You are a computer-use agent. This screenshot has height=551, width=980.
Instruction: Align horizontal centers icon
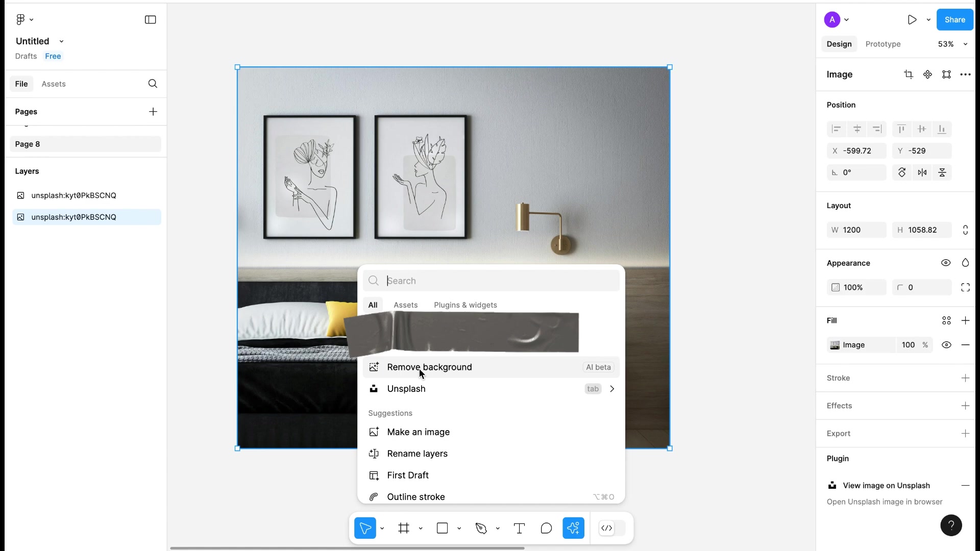857,129
